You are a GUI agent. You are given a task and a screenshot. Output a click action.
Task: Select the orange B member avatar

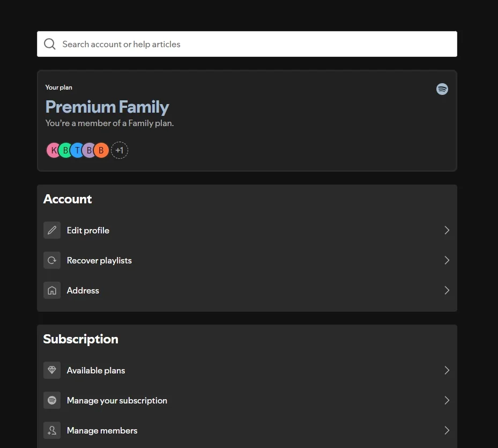(101, 150)
